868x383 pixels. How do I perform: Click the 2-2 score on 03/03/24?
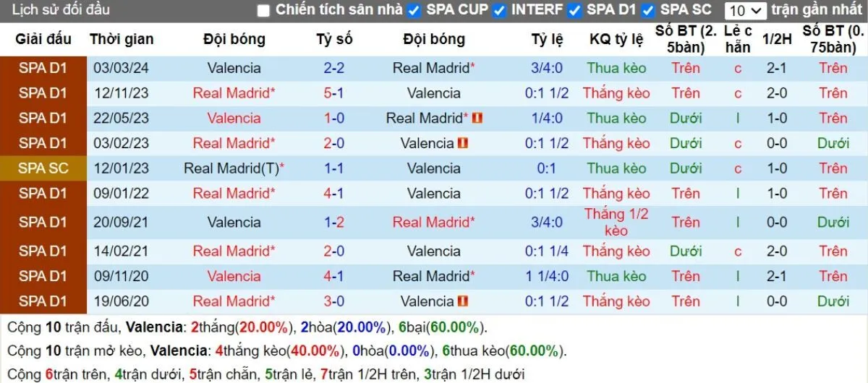click(x=334, y=68)
